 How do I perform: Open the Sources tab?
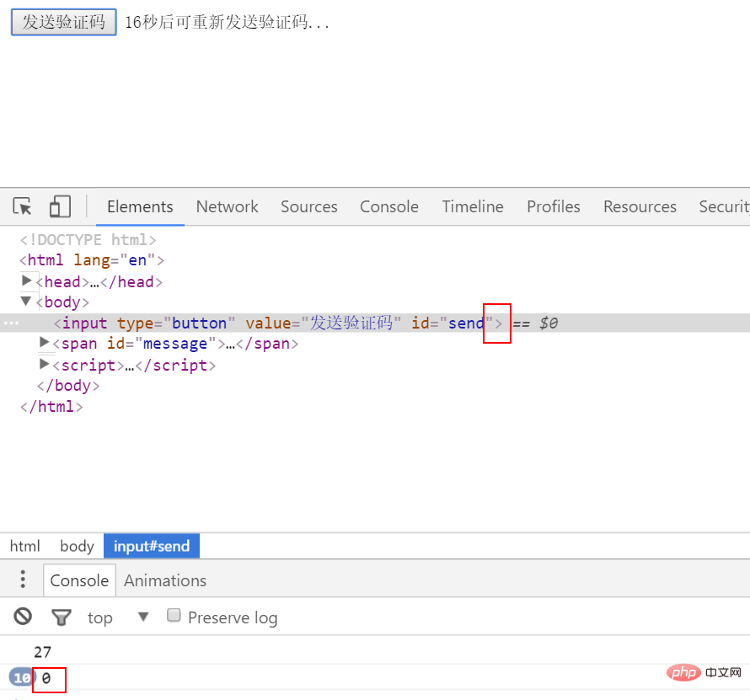click(x=309, y=206)
